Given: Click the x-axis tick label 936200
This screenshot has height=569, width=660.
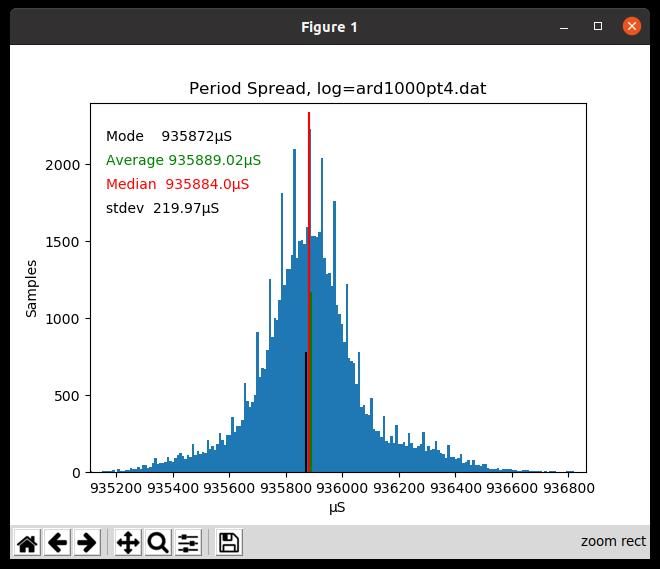Looking at the screenshot, I should (399, 488).
